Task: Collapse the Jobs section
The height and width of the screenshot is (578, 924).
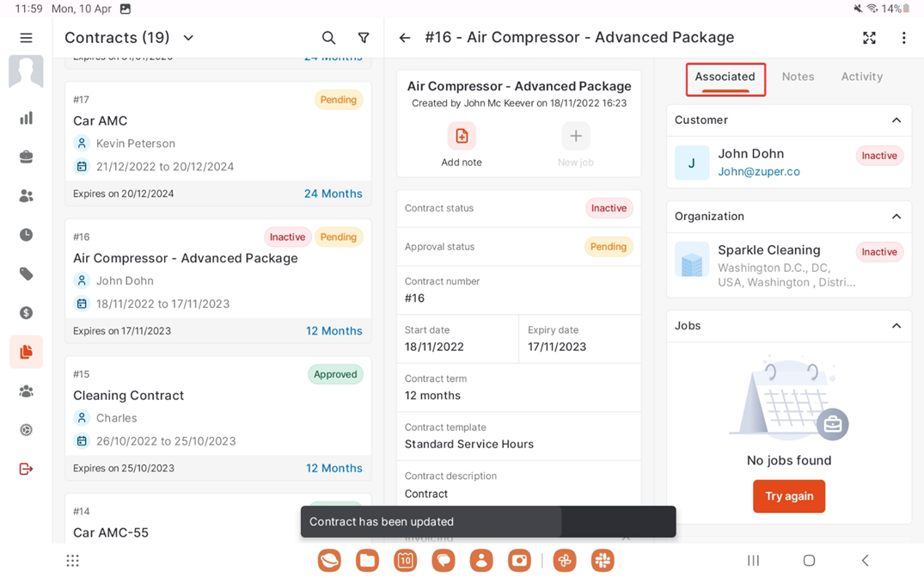Action: tap(896, 326)
